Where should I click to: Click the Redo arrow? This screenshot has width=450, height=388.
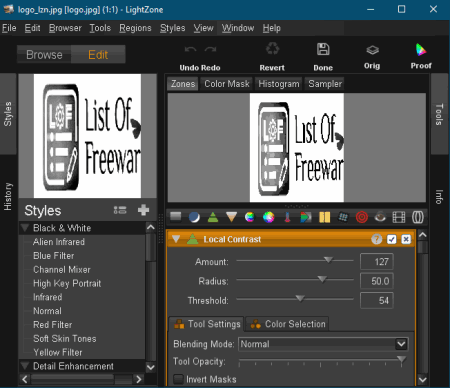(x=210, y=49)
